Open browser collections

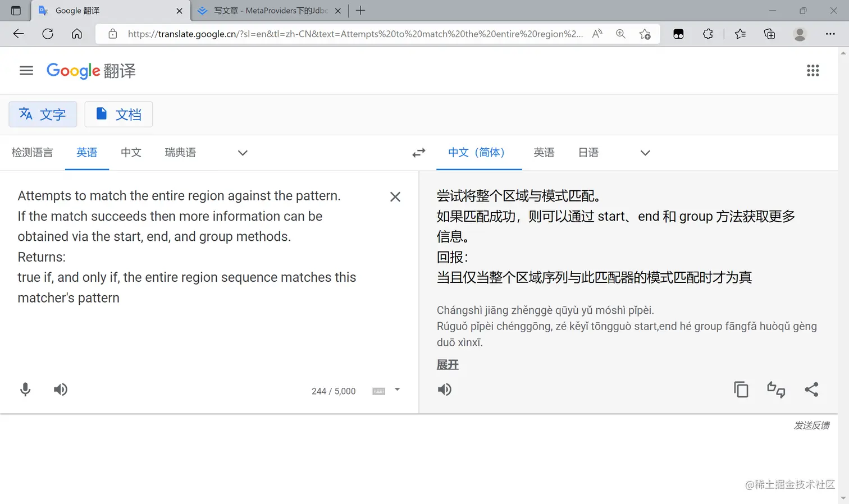770,34
